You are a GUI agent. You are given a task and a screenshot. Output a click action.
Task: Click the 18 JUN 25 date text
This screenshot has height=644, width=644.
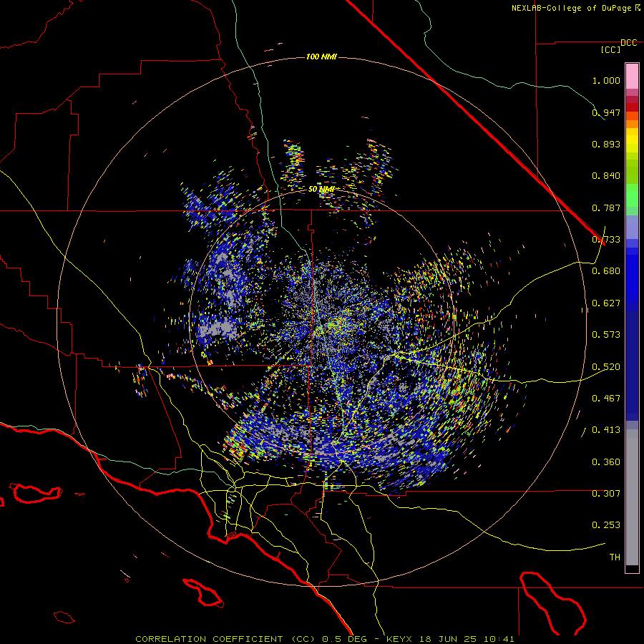point(447,639)
